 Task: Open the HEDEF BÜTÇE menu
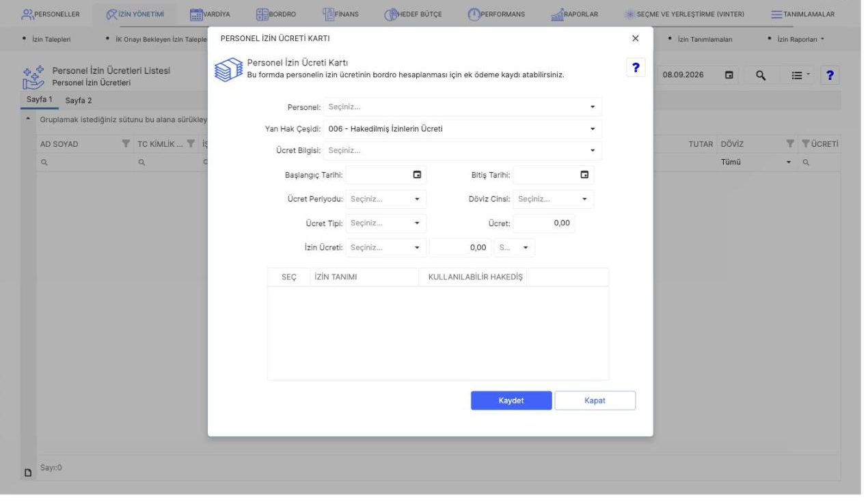[x=413, y=14]
